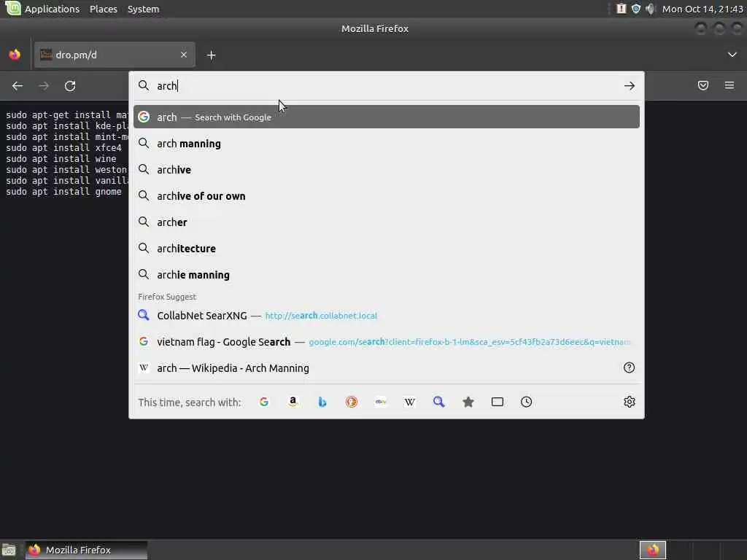Reload the current page

(70, 86)
